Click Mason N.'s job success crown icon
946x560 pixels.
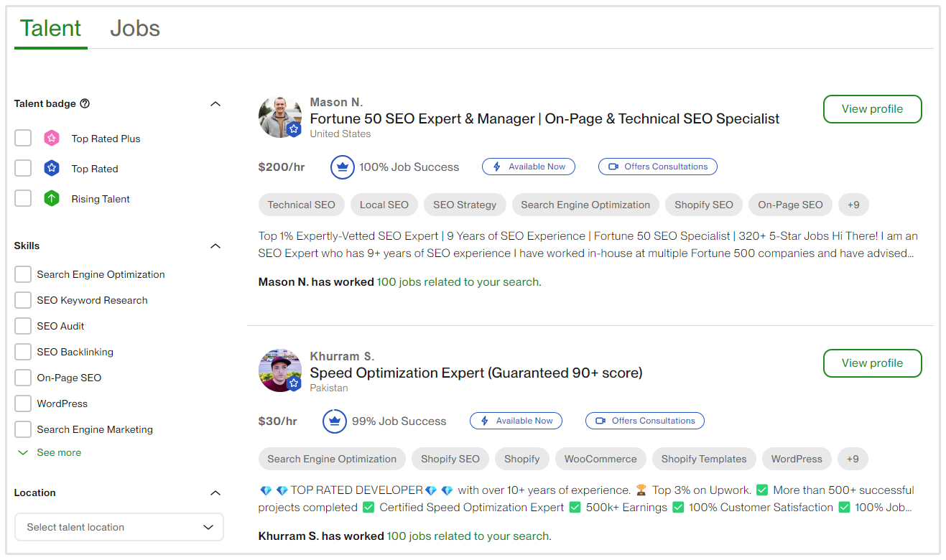pos(343,167)
